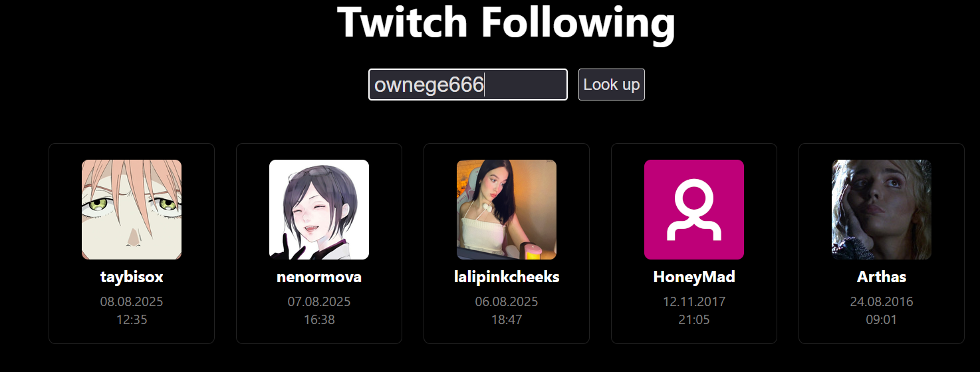Click the 21:05 time on HoneyMad card

(694, 320)
